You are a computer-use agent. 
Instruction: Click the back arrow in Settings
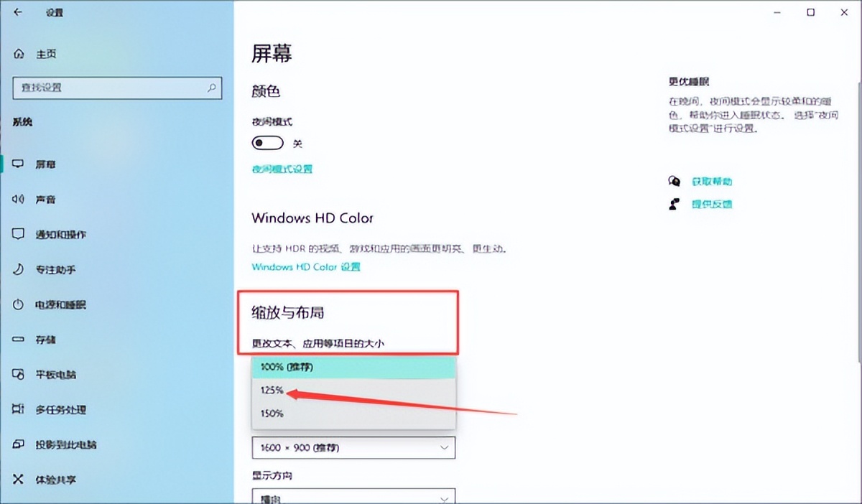tap(18, 12)
